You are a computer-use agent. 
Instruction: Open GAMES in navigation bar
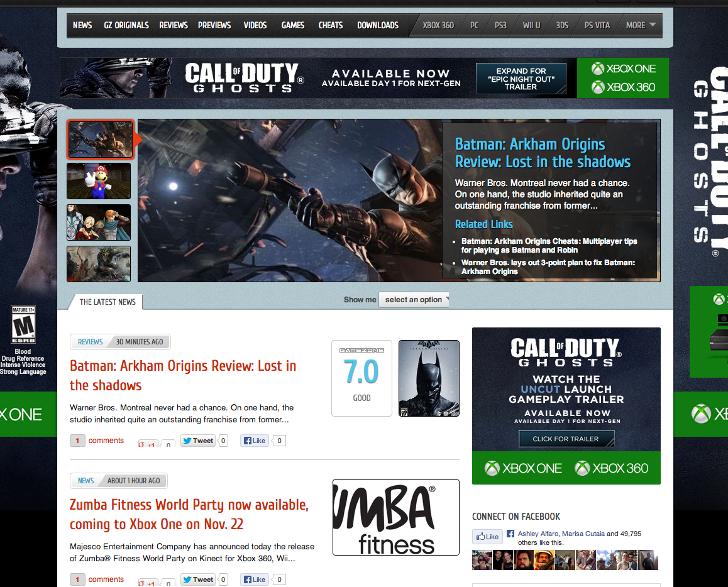(x=292, y=25)
